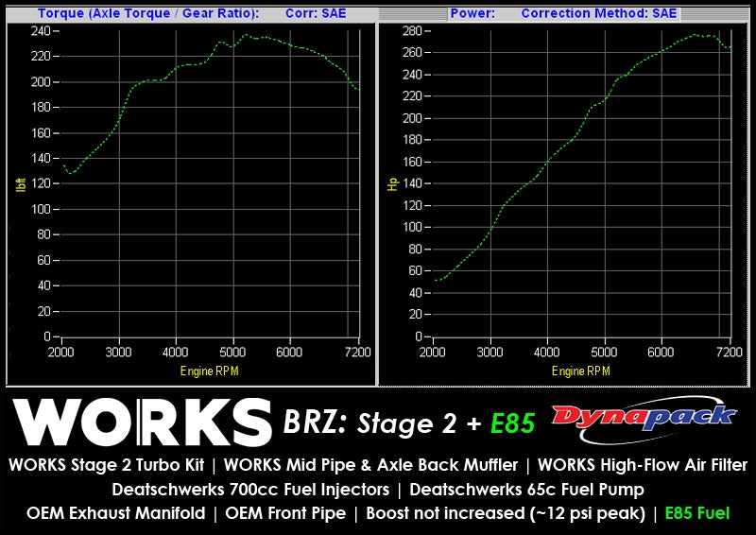Click 'Boost not increased (~12 psi peak)' text
The height and width of the screenshot is (535, 756).
pos(504,515)
